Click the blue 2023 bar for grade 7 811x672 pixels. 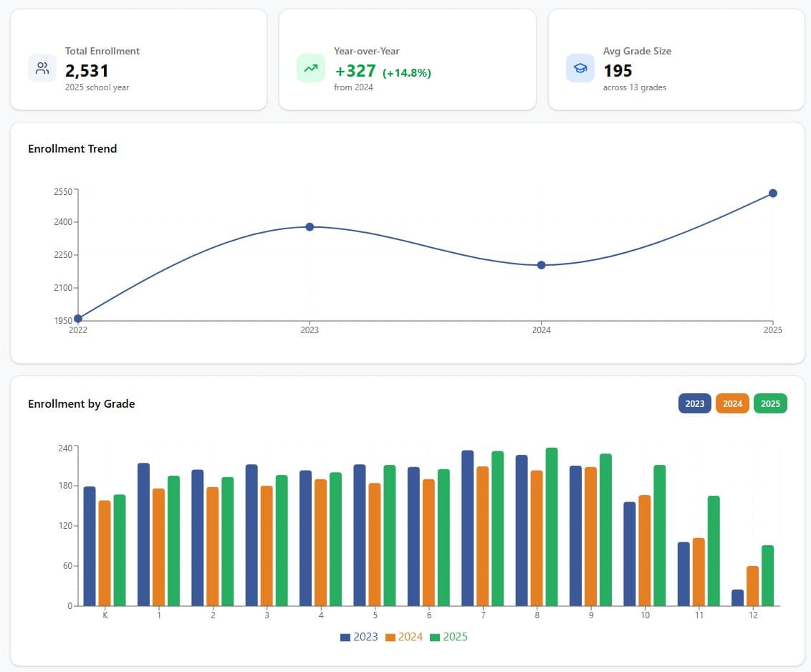pos(468,528)
